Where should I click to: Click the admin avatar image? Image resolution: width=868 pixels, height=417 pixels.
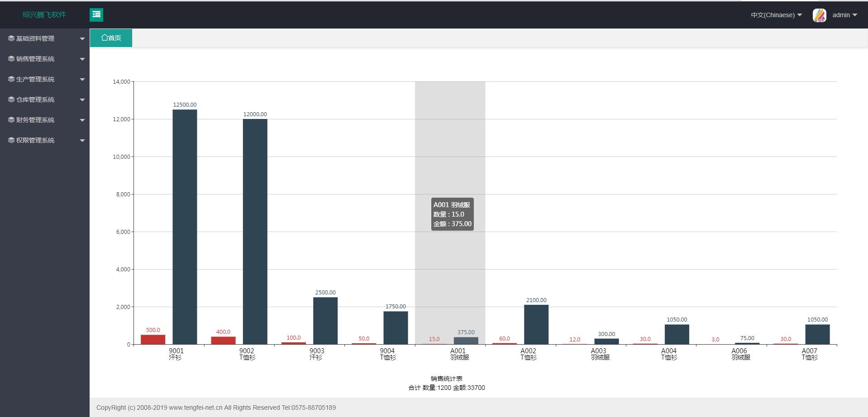[x=820, y=15]
